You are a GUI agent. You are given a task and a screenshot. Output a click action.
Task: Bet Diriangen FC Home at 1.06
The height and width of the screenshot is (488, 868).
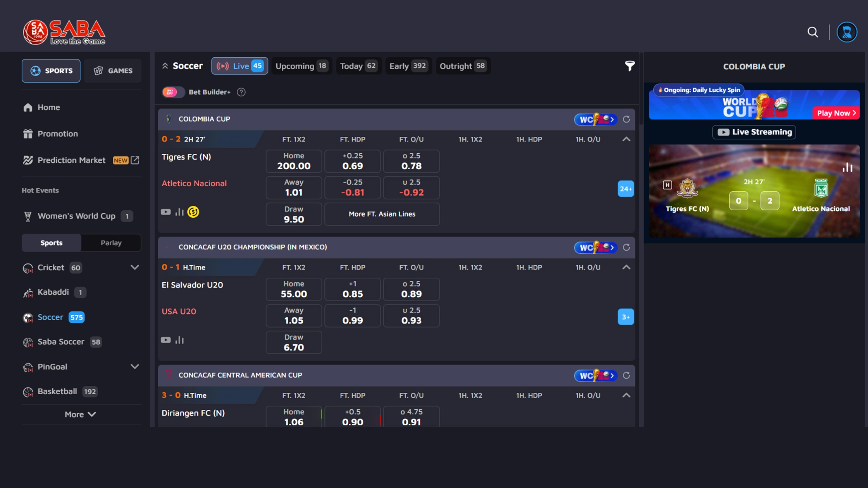[x=294, y=417]
